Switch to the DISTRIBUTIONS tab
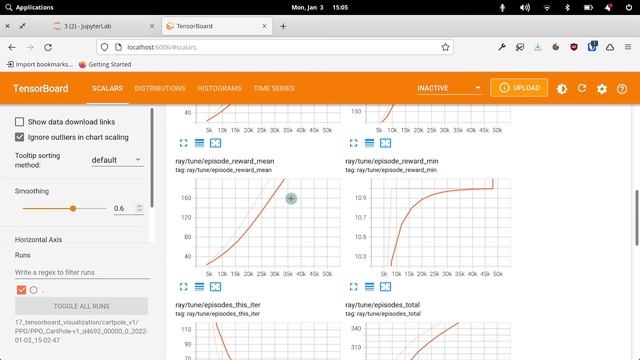This screenshot has height=360, width=640. 160,88
